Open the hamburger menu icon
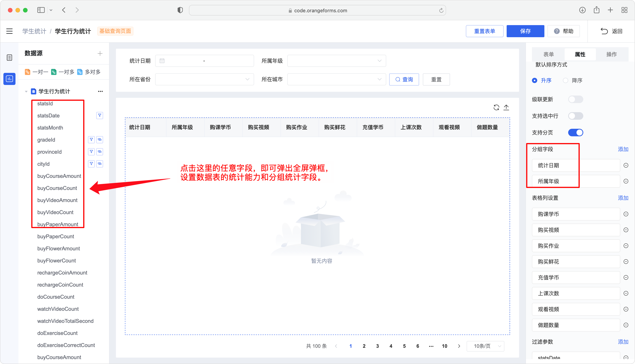This screenshot has width=635, height=364. pyautogui.click(x=9, y=31)
